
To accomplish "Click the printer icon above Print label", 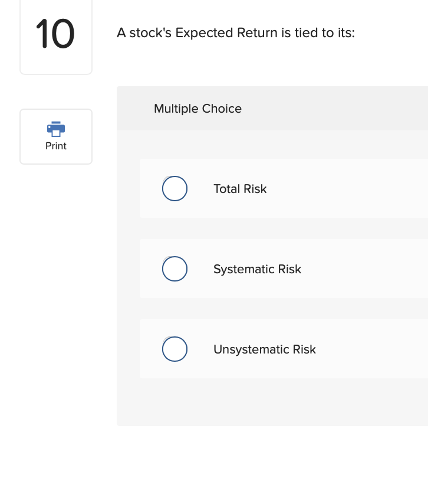I will click(x=56, y=129).
